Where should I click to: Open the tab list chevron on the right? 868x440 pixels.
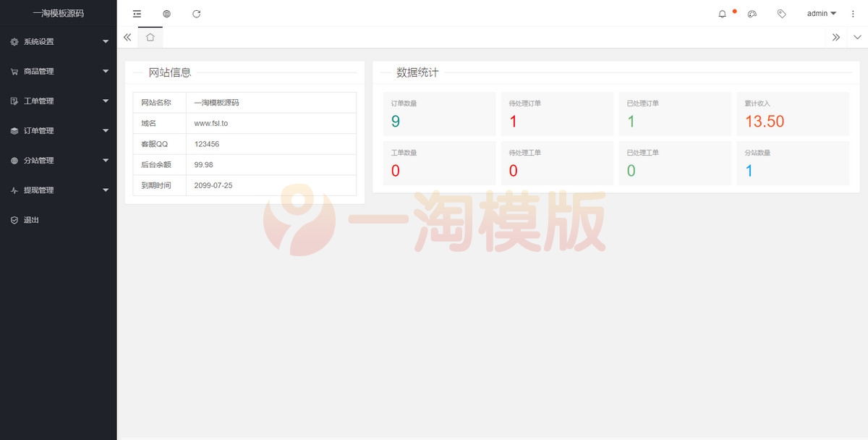(858, 36)
